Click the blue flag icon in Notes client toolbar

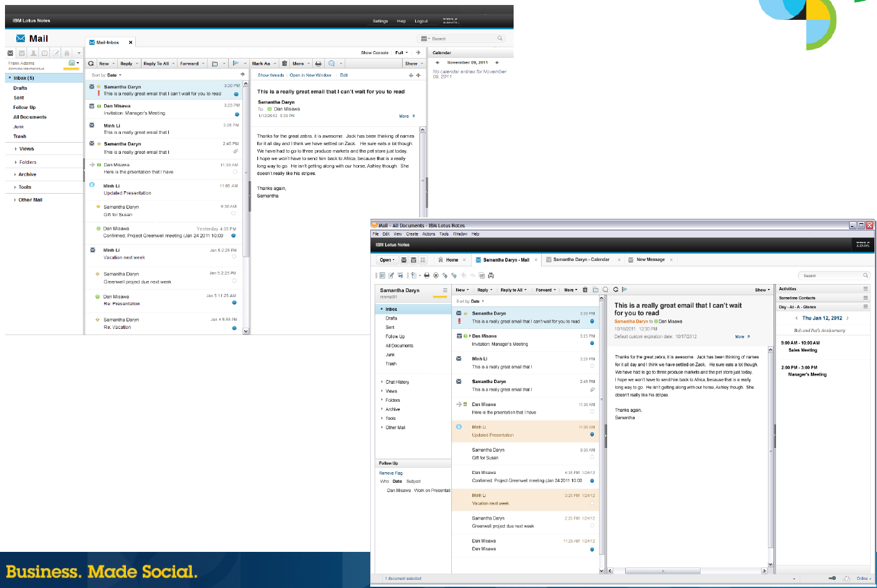[625, 290]
